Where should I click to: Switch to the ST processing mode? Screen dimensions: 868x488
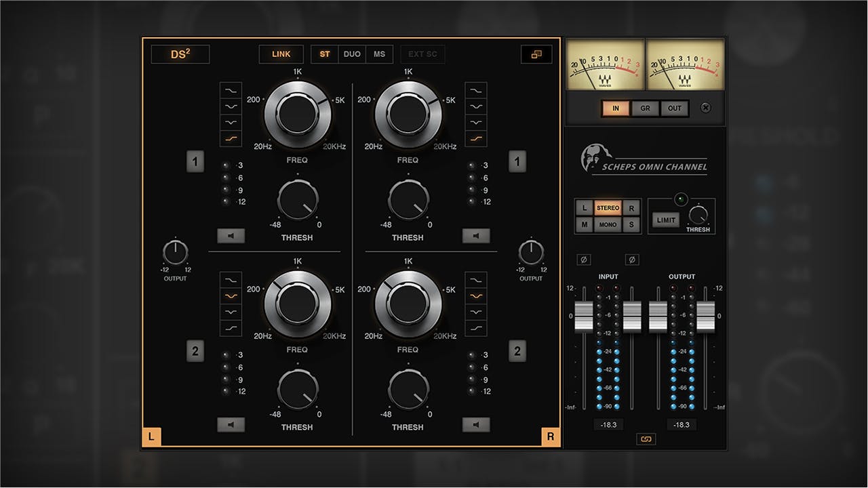click(x=324, y=54)
